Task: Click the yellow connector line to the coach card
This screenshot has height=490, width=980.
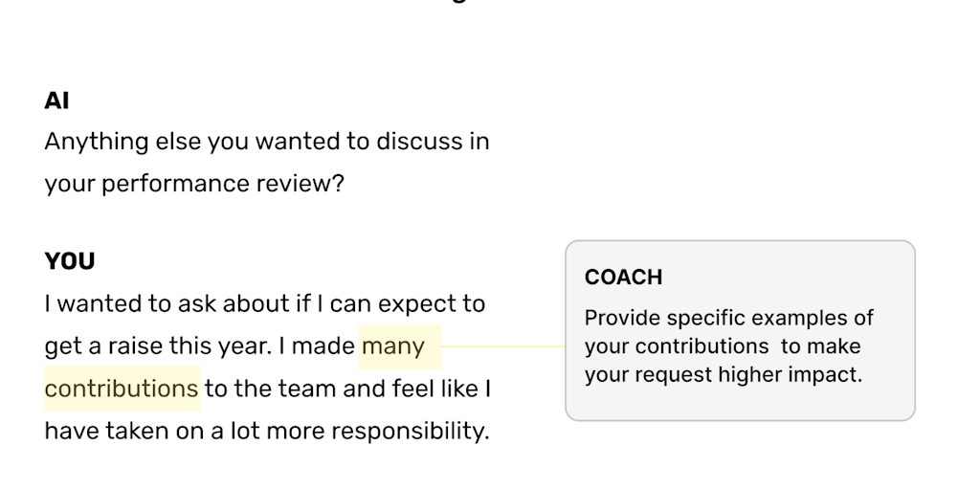Action: pyautogui.click(x=502, y=346)
